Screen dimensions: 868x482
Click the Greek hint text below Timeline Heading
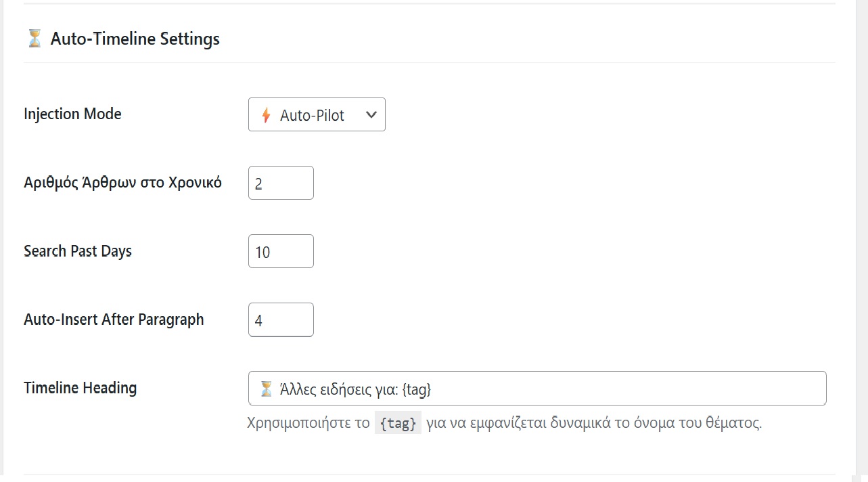[504, 423]
